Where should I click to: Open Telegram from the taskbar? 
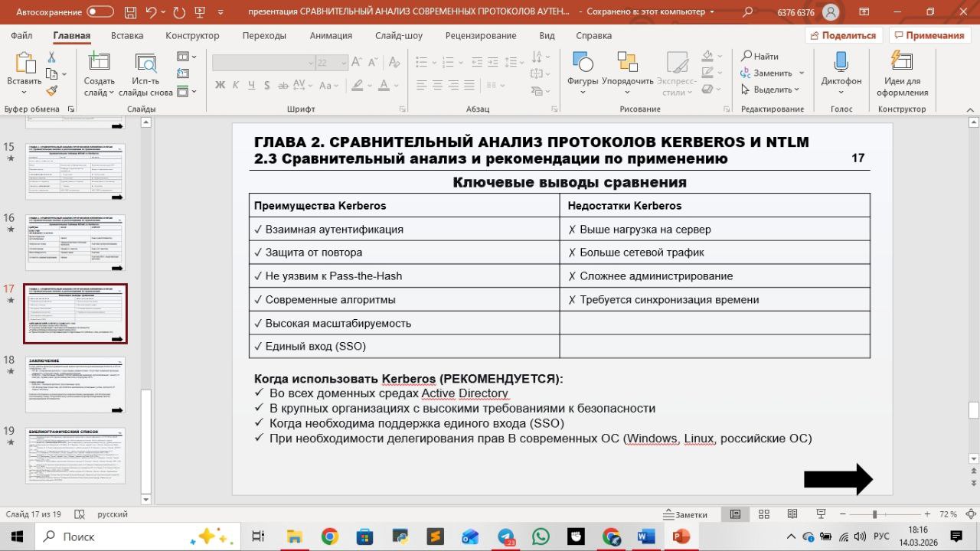pyautogui.click(x=505, y=536)
